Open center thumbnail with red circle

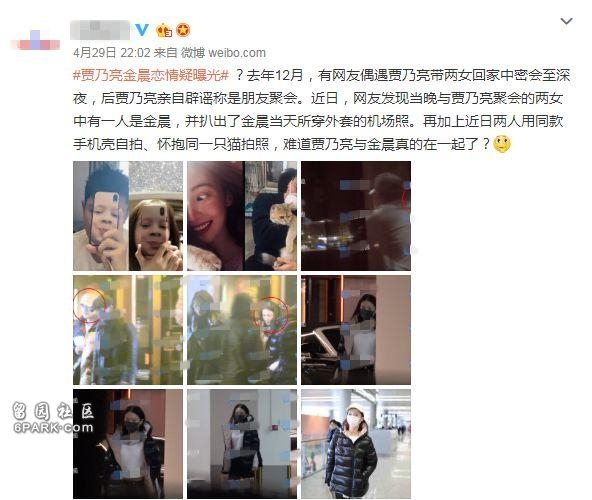point(242,330)
